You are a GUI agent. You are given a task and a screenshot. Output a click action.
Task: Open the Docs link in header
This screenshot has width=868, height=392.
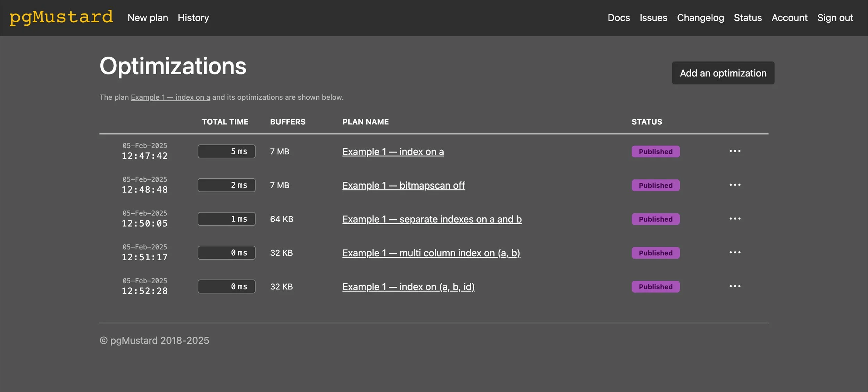pyautogui.click(x=618, y=18)
